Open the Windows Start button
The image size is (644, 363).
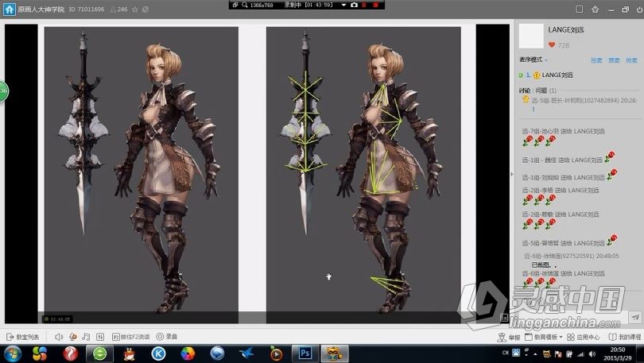pyautogui.click(x=11, y=353)
